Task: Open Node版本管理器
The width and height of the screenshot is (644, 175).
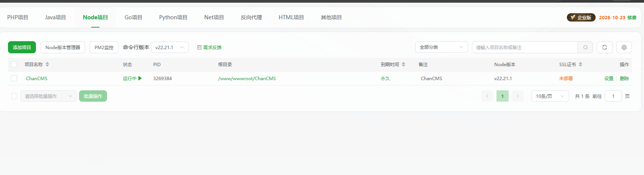Action: pyautogui.click(x=63, y=47)
